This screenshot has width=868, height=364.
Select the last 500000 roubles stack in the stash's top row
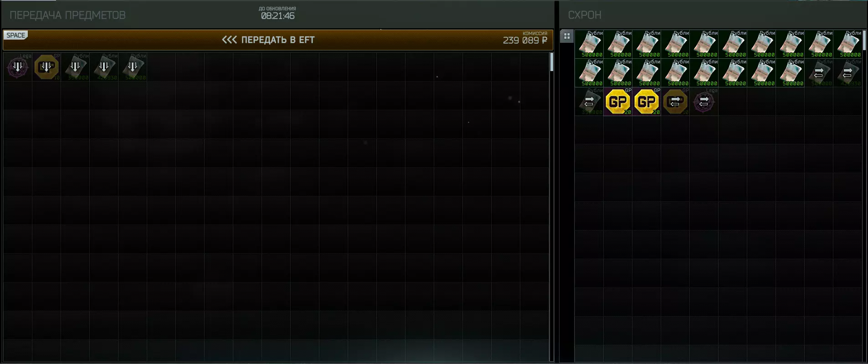click(847, 44)
